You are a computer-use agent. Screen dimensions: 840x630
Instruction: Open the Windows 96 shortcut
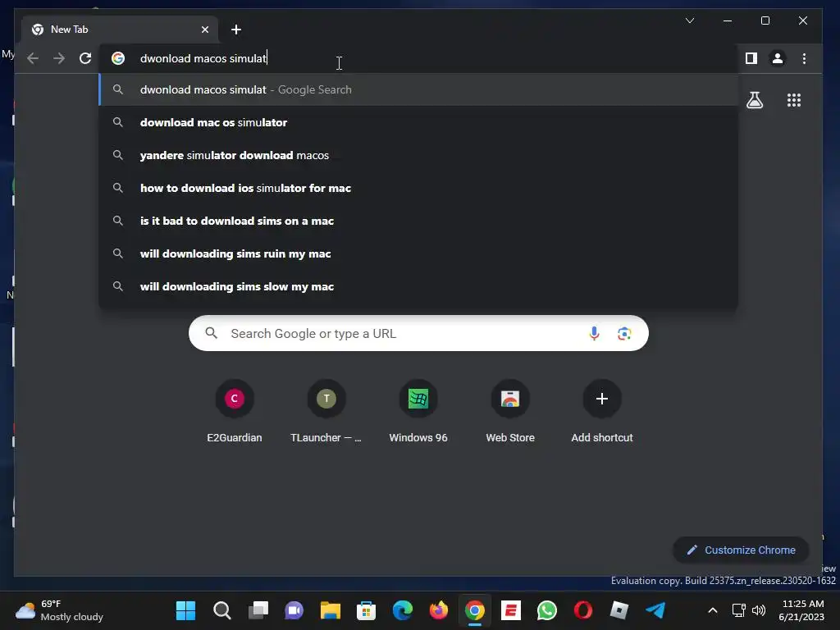pyautogui.click(x=418, y=412)
